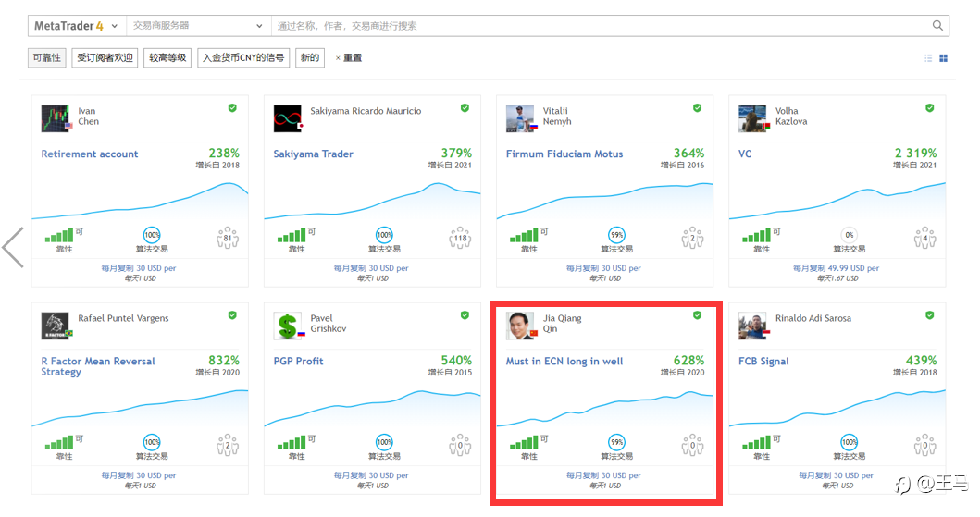
Task: Click the 2 319% growth value
Action: (915, 153)
